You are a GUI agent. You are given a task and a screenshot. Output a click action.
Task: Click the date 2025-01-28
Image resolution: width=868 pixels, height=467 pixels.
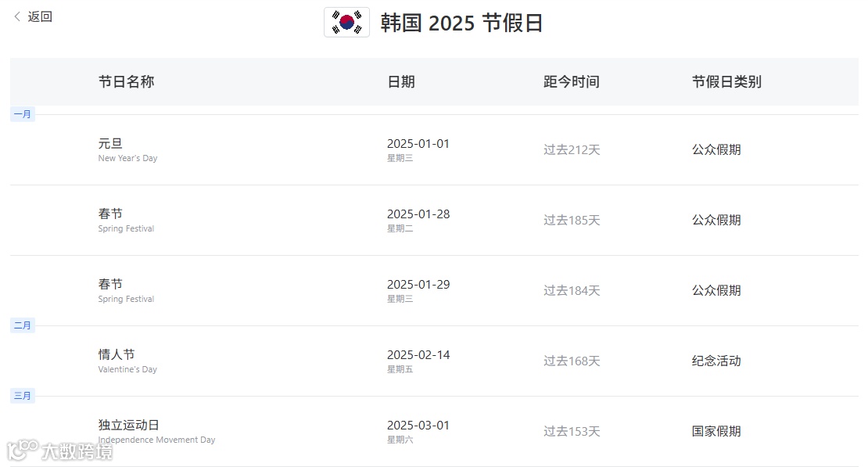coord(418,214)
